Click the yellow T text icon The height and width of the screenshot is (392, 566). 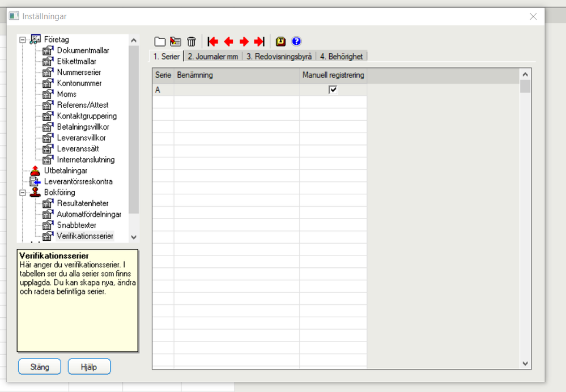280,41
